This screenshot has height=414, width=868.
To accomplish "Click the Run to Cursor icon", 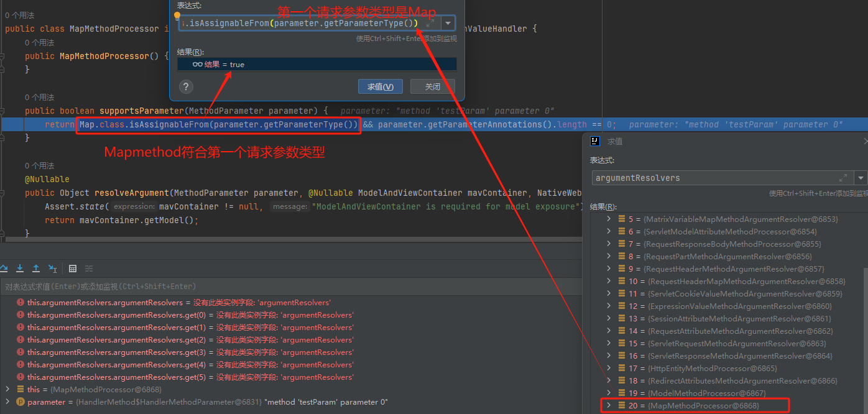I will 52,269.
